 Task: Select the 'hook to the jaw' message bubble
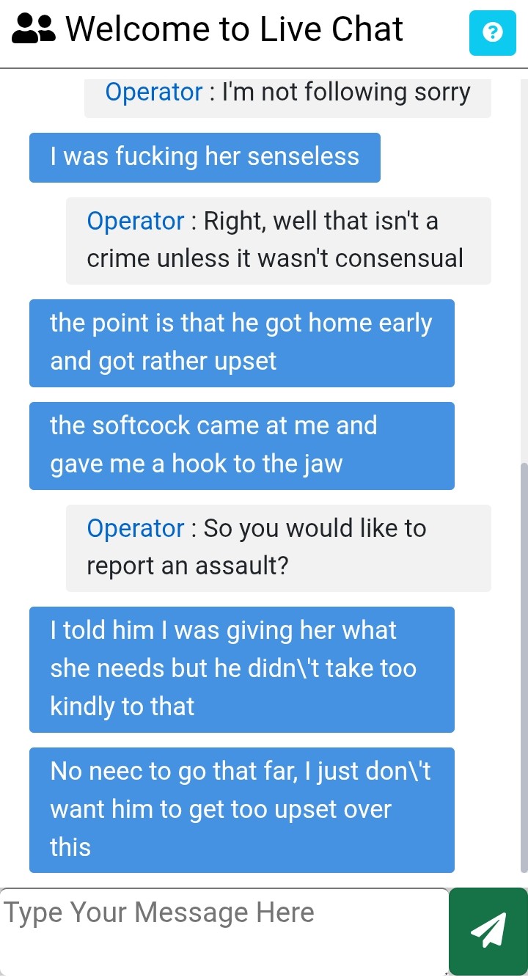click(x=242, y=445)
